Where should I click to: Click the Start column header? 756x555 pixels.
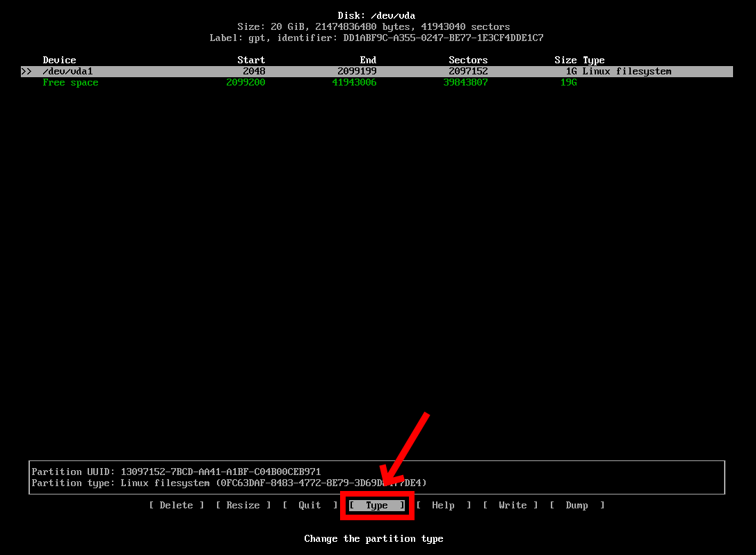[x=251, y=61]
